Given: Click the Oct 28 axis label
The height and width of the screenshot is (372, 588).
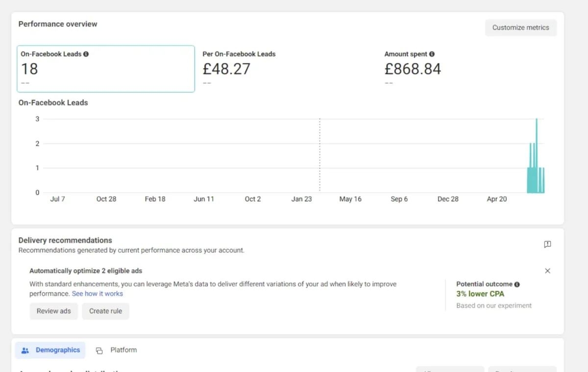Looking at the screenshot, I should 106,199.
